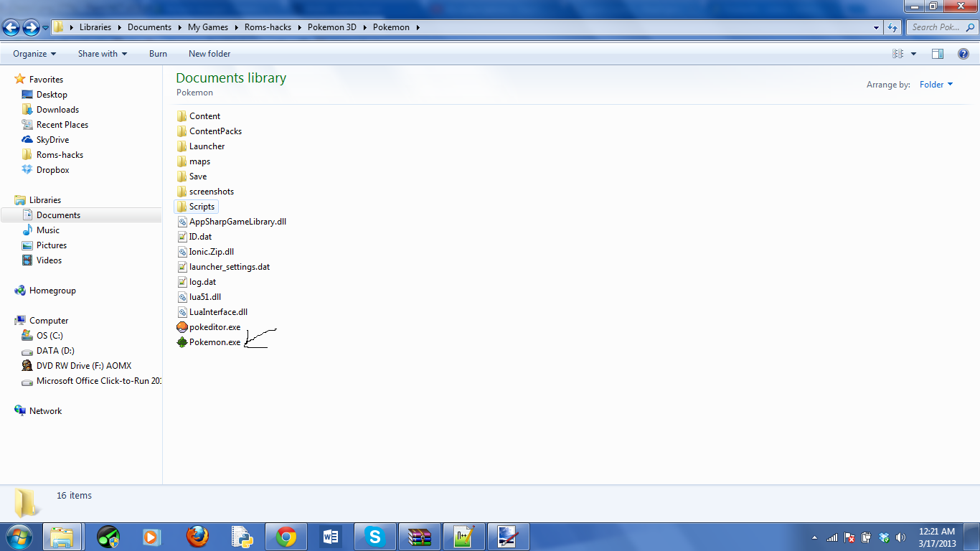Screen dimensions: 980x551
Task: Go back to the previous folder
Action: [x=11, y=27]
